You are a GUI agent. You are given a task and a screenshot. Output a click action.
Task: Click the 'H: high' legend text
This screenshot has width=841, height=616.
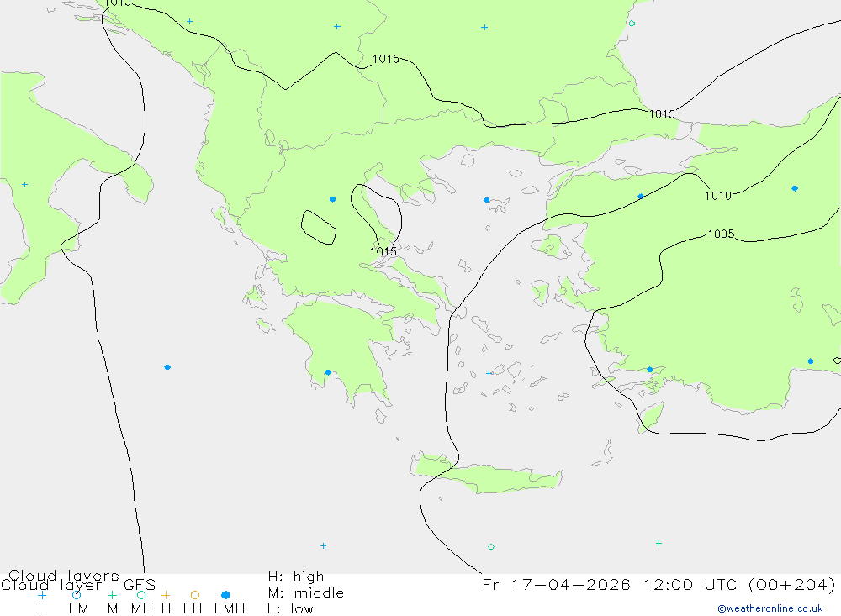tap(296, 577)
